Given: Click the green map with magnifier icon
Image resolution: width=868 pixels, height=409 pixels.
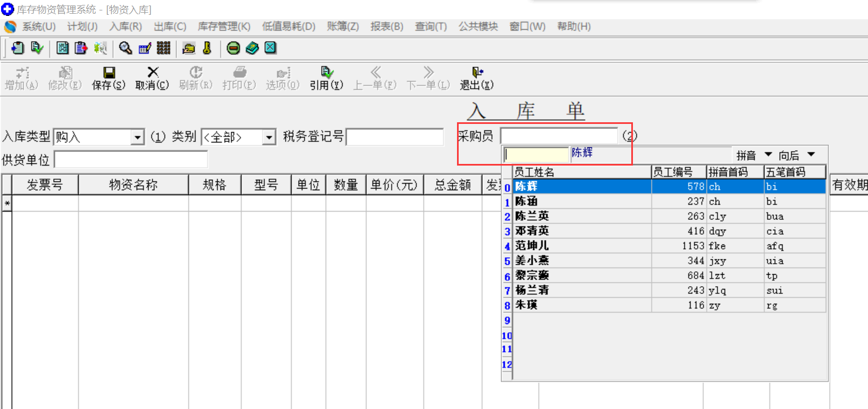Looking at the screenshot, I should point(100,48).
